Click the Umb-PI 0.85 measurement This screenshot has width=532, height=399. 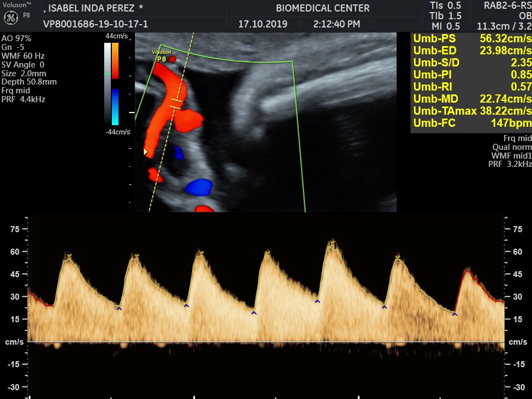[472, 75]
